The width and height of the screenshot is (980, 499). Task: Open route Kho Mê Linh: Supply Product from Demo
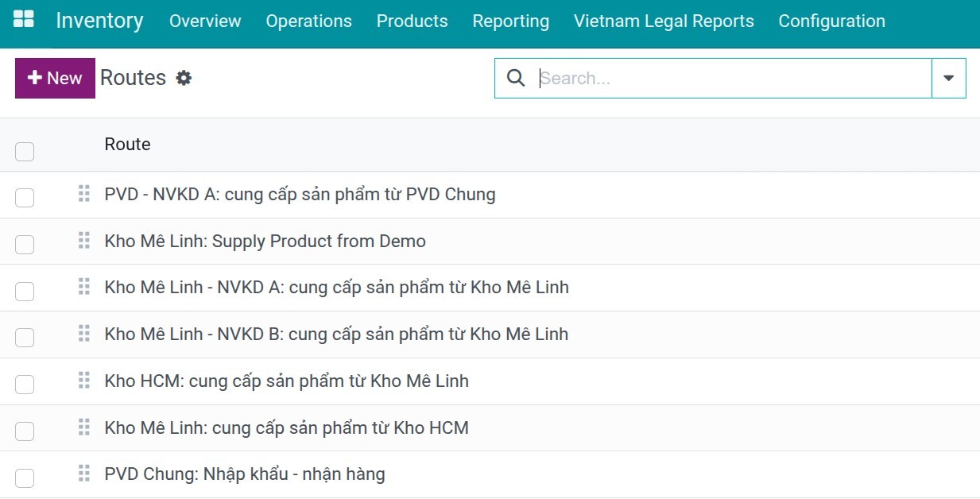point(265,241)
